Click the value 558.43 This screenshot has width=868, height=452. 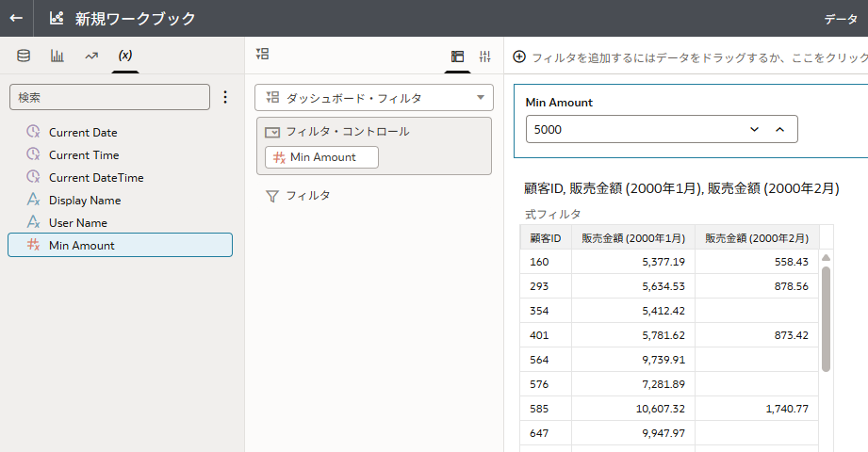point(792,262)
